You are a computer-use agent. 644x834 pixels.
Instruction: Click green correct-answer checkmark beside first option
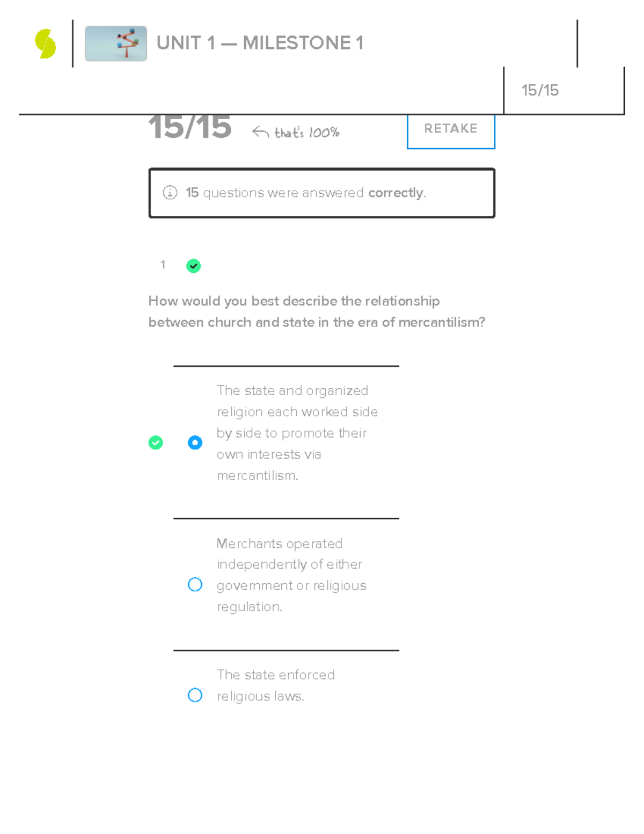click(156, 443)
